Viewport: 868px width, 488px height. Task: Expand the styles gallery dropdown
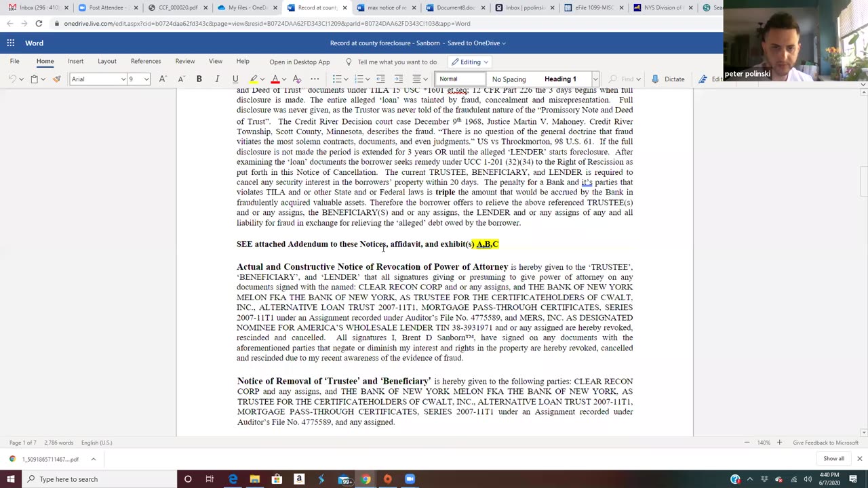coord(595,79)
